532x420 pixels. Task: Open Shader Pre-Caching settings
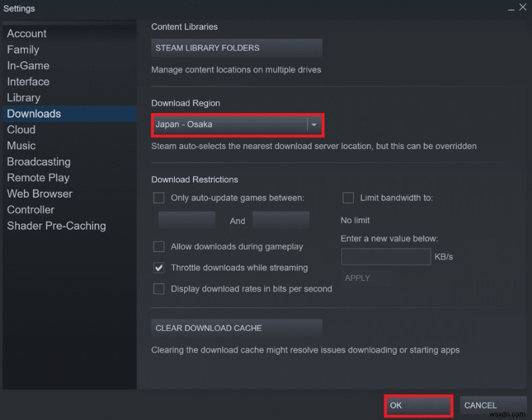[x=56, y=226]
